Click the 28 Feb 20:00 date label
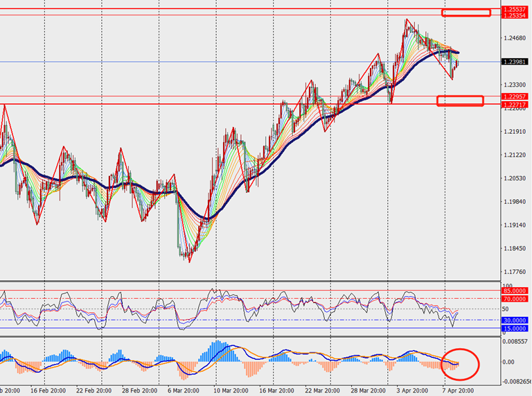Viewport: 532px width, 396px height. [140, 390]
